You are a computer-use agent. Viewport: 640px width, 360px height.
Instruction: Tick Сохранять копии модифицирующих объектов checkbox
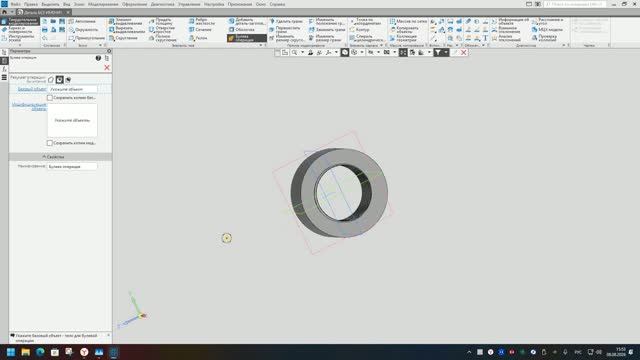(50, 143)
